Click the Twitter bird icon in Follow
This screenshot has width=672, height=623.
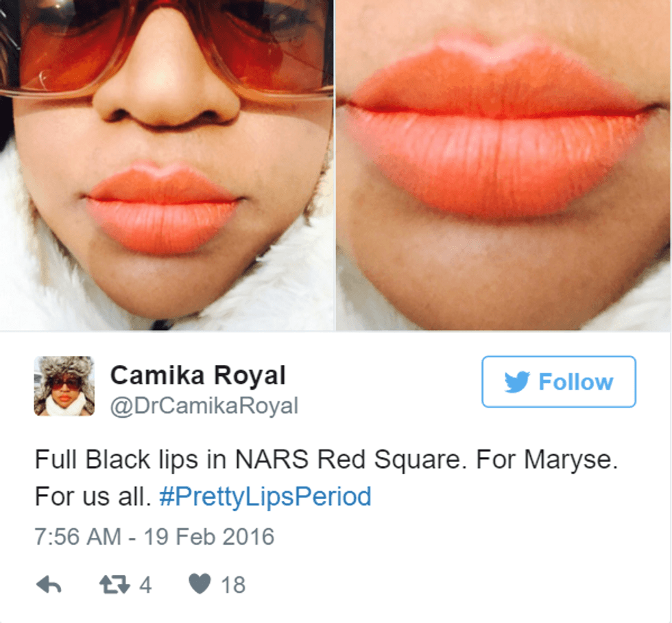[x=517, y=381]
